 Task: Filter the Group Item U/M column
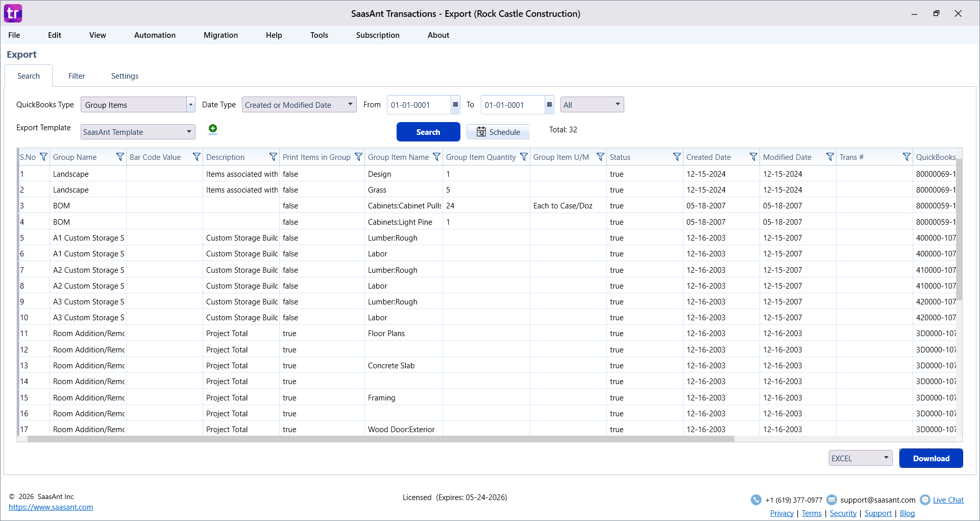[600, 157]
